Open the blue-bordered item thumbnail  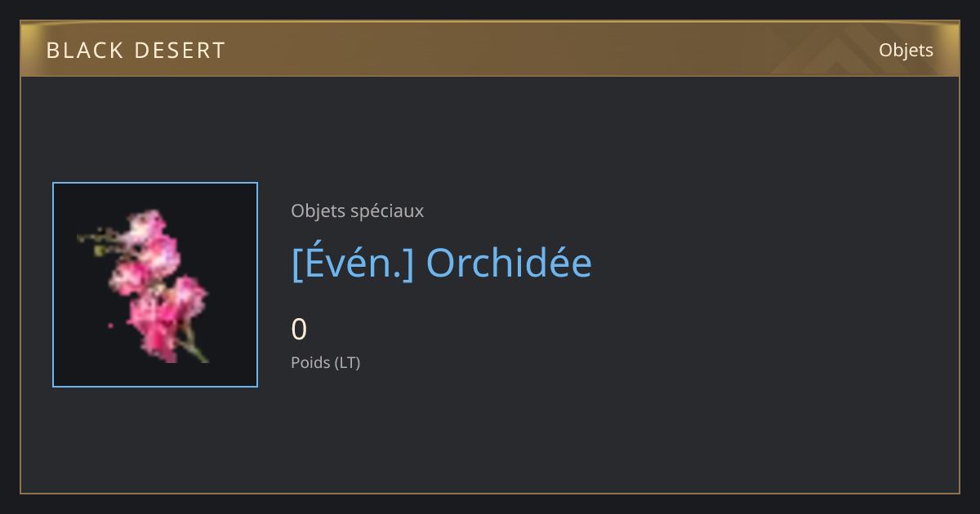(155, 285)
